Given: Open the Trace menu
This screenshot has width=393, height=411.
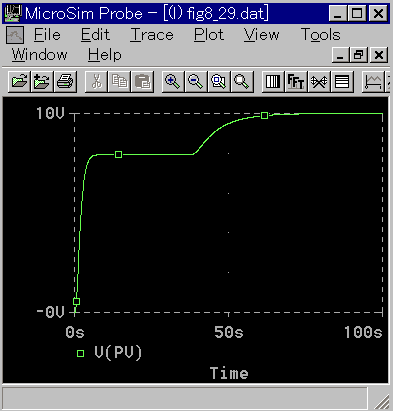Looking at the screenshot, I should (152, 35).
